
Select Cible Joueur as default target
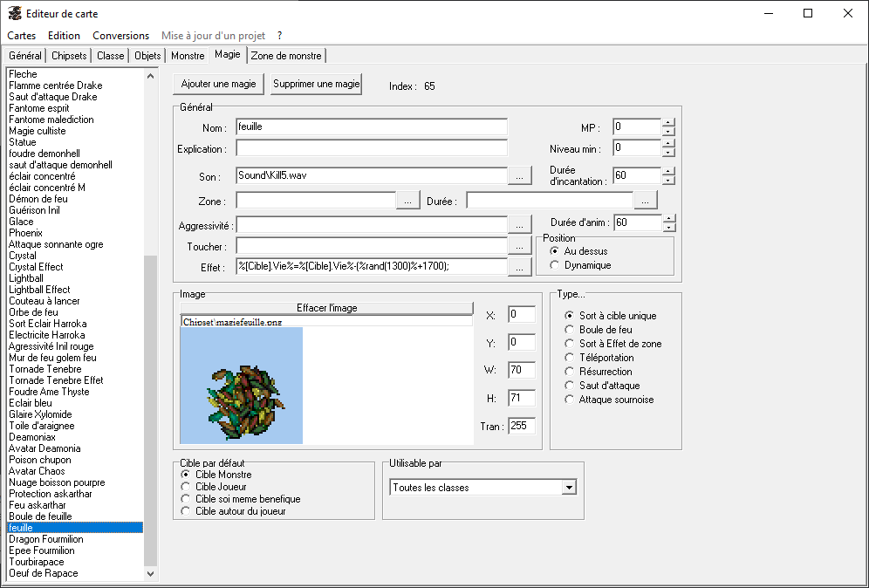coord(185,487)
